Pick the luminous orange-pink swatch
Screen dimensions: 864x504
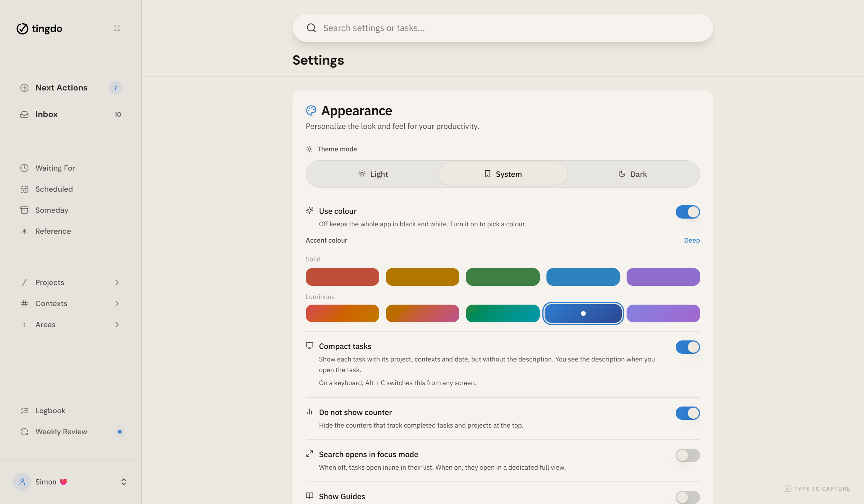coord(422,313)
